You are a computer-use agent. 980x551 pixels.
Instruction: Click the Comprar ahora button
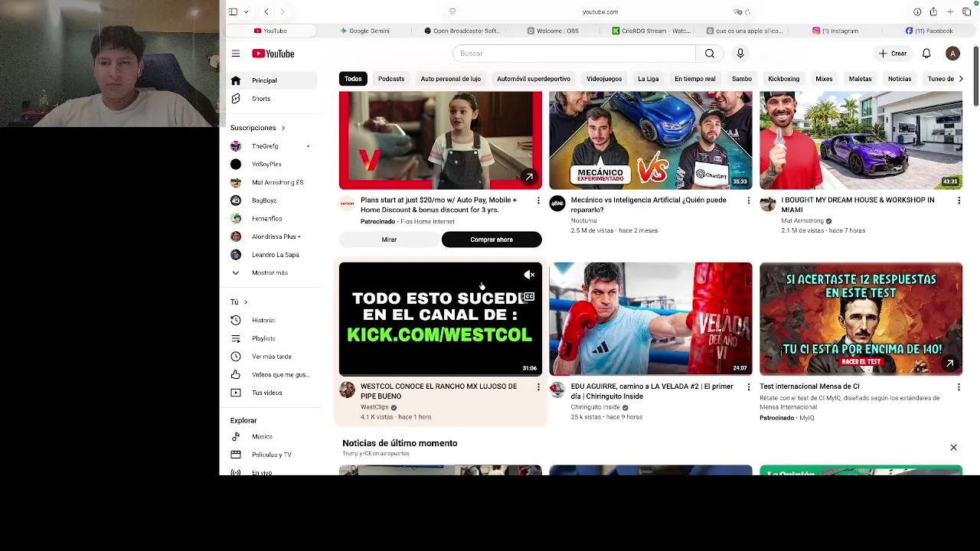[x=492, y=240]
